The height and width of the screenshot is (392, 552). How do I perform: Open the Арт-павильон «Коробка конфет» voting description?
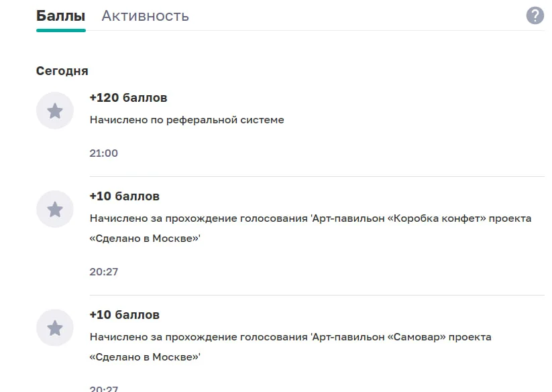click(310, 228)
